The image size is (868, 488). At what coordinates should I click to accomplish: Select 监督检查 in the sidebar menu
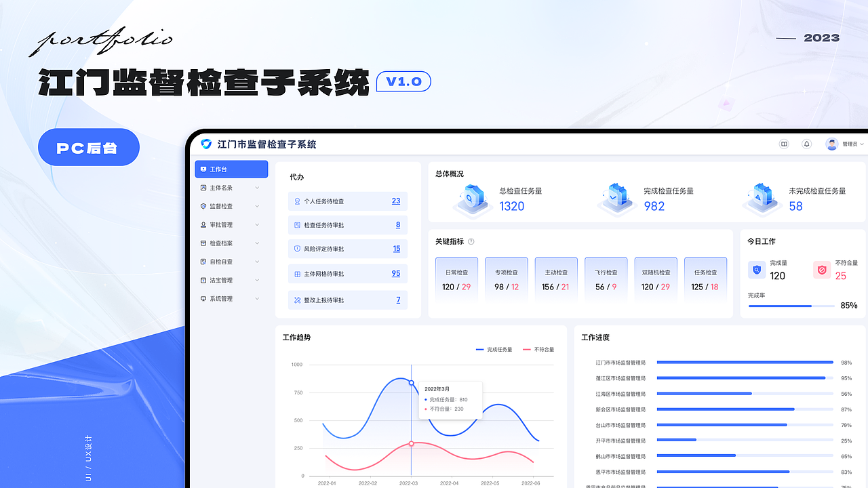tap(226, 206)
